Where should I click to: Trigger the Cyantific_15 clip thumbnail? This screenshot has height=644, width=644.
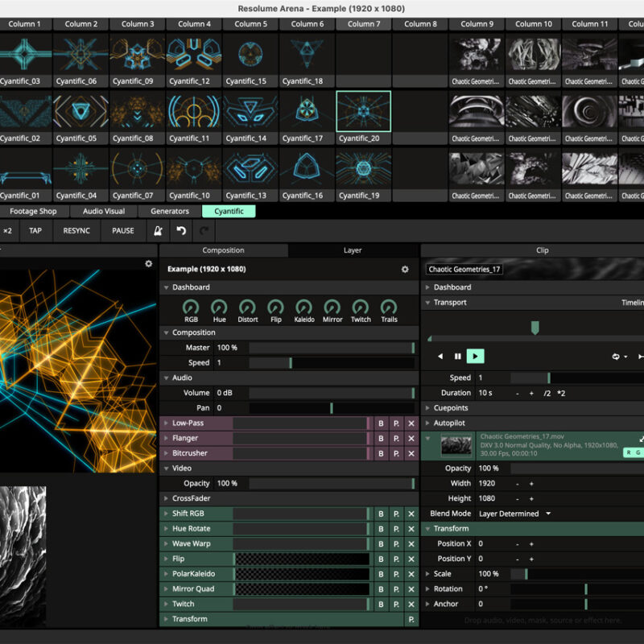251,54
